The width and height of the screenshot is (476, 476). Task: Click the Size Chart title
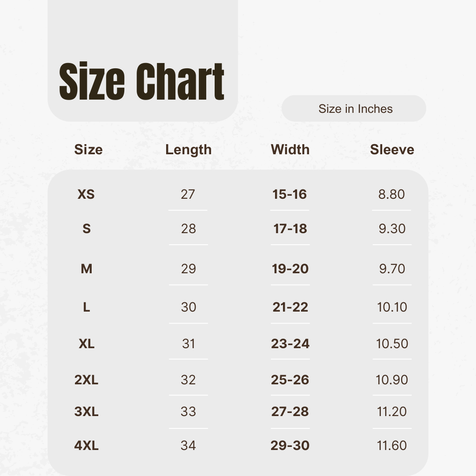click(x=141, y=82)
